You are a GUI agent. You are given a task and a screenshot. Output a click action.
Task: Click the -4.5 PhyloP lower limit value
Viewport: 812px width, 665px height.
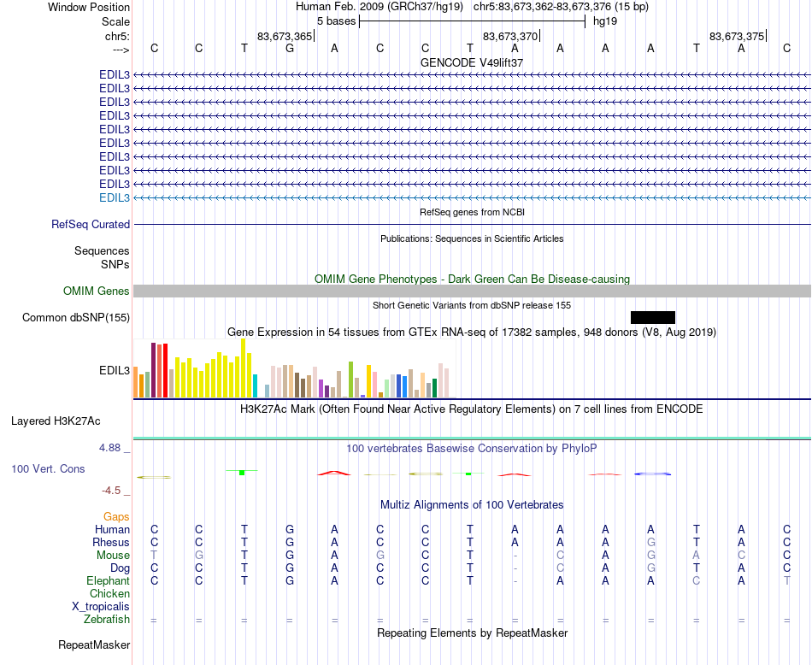click(111, 491)
